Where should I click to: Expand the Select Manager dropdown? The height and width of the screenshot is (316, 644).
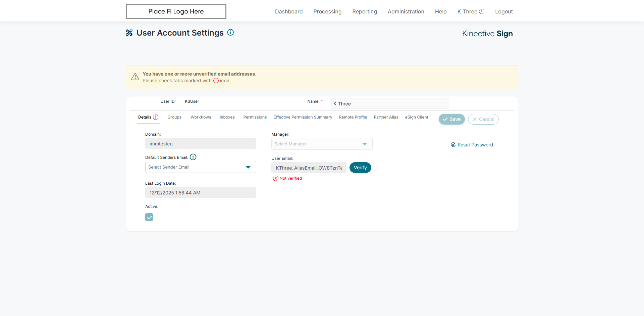(322, 144)
